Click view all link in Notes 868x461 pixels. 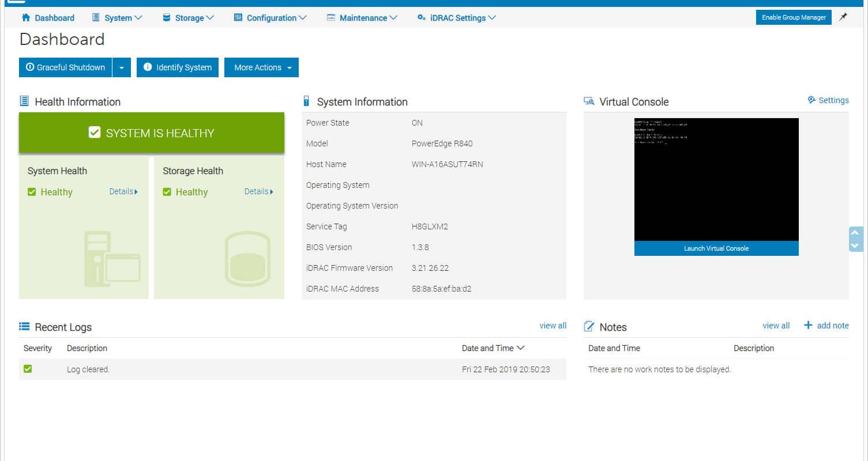coord(776,326)
